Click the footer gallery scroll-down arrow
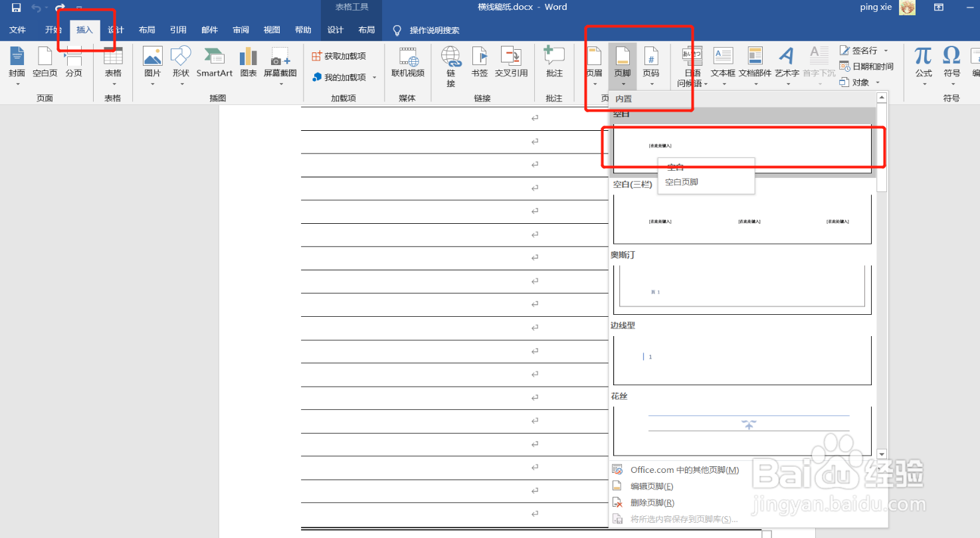The image size is (980, 538). (x=882, y=454)
